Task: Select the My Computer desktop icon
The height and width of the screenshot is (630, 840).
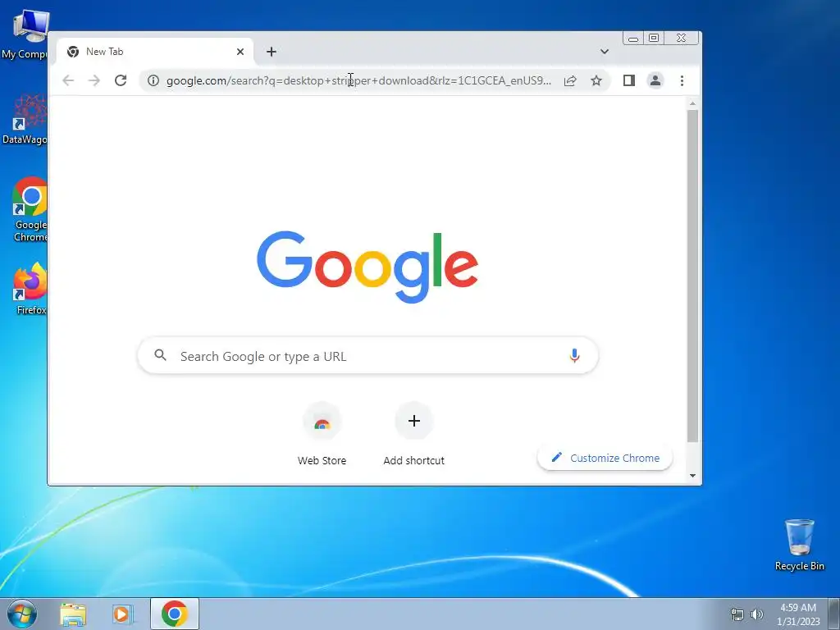Action: click(25, 34)
